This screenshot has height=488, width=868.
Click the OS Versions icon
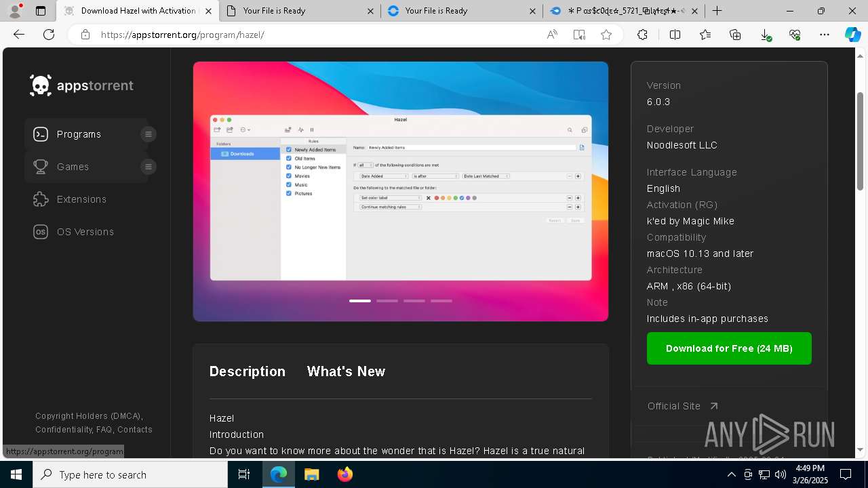click(41, 232)
